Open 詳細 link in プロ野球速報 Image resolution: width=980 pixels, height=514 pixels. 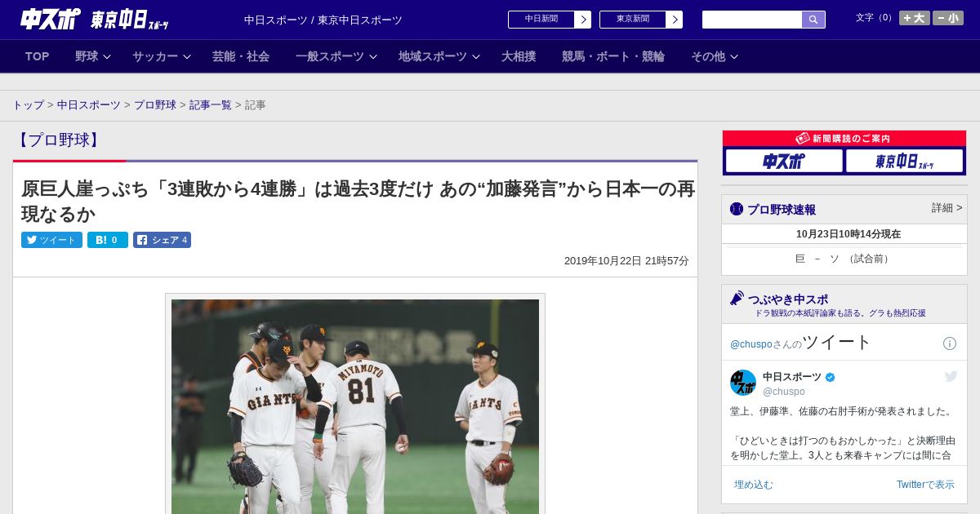(947, 208)
